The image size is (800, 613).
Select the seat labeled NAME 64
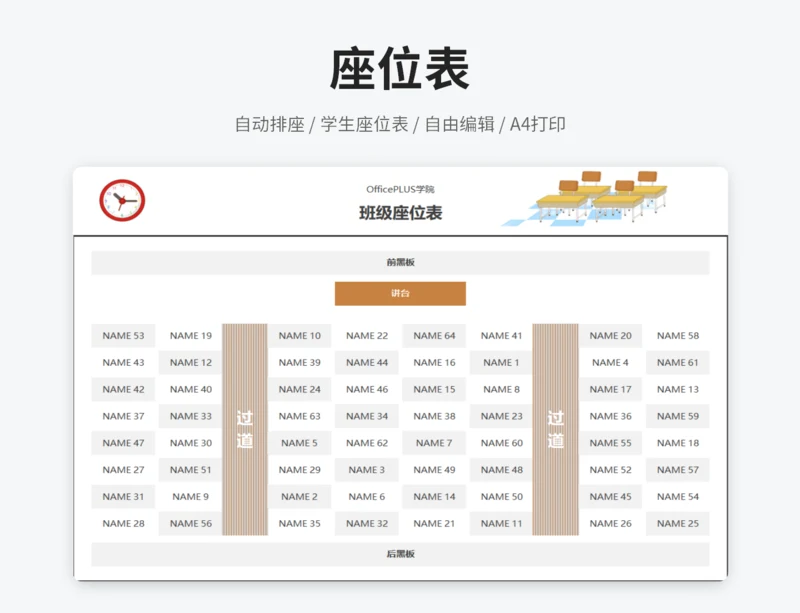click(x=433, y=336)
